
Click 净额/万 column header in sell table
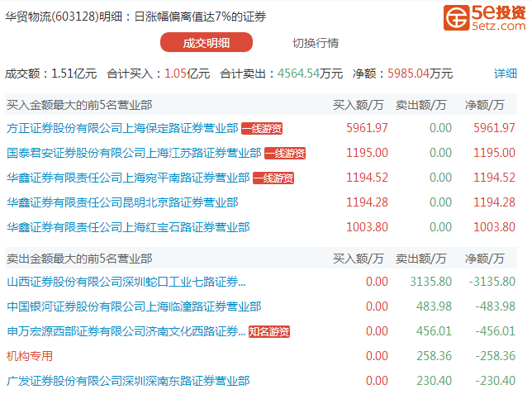484,259
